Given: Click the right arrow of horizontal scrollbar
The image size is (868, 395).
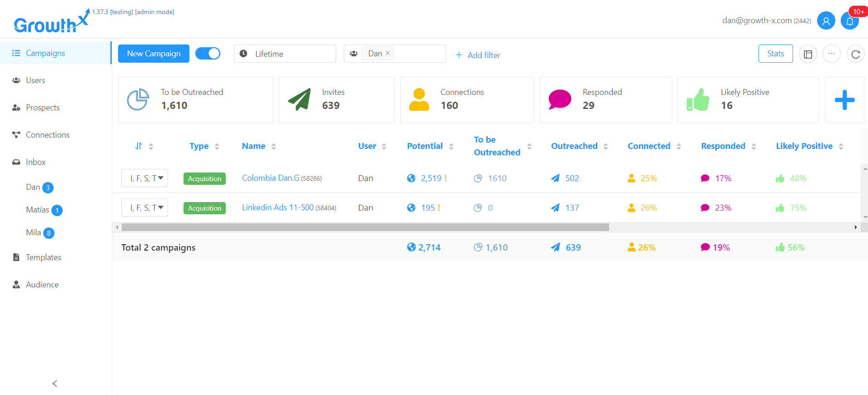Looking at the screenshot, I should 856,227.
